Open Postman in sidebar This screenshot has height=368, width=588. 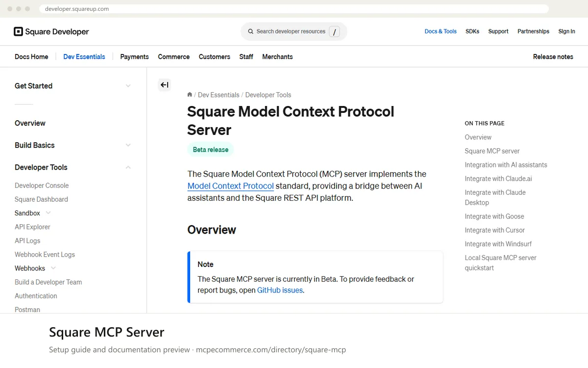click(x=27, y=309)
